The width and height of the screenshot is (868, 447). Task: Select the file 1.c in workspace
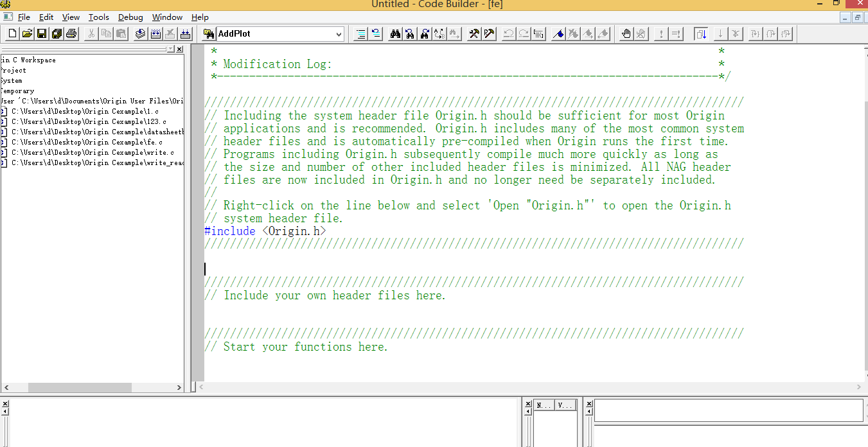click(x=85, y=111)
